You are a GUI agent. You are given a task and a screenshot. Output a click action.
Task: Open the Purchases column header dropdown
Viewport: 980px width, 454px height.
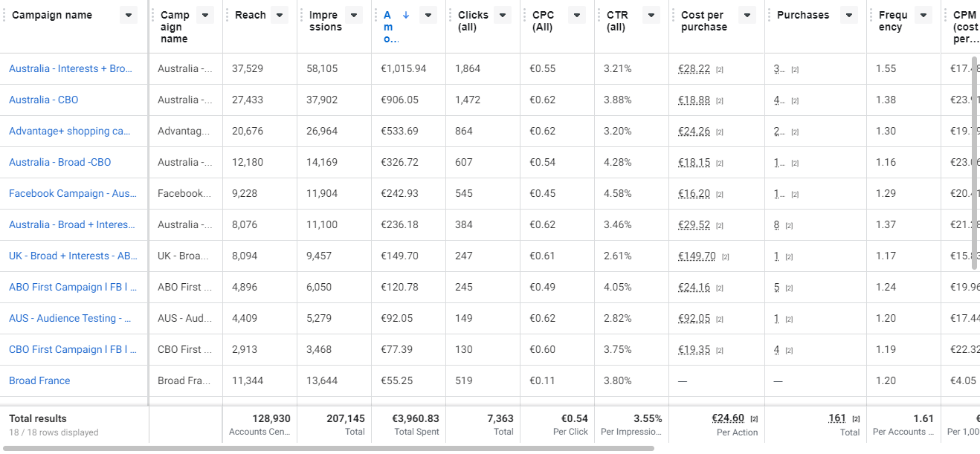pyautogui.click(x=849, y=15)
